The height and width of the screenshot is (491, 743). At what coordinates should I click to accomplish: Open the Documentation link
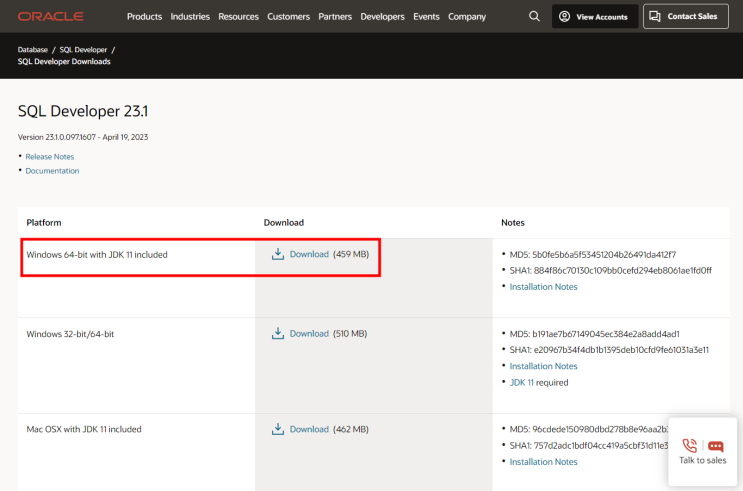pos(52,171)
